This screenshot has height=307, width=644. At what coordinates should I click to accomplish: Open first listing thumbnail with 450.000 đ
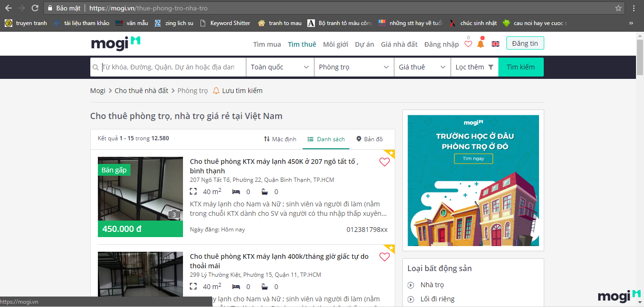140,197
